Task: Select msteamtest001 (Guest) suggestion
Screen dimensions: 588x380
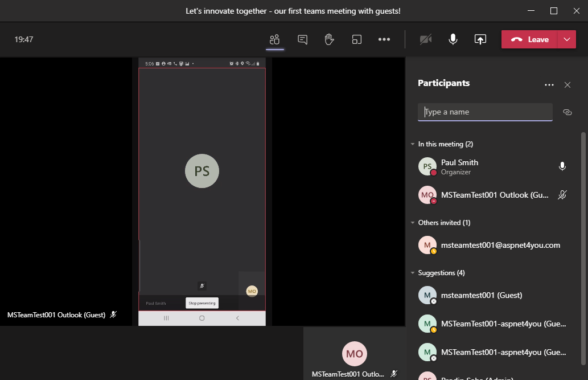Action: point(493,295)
